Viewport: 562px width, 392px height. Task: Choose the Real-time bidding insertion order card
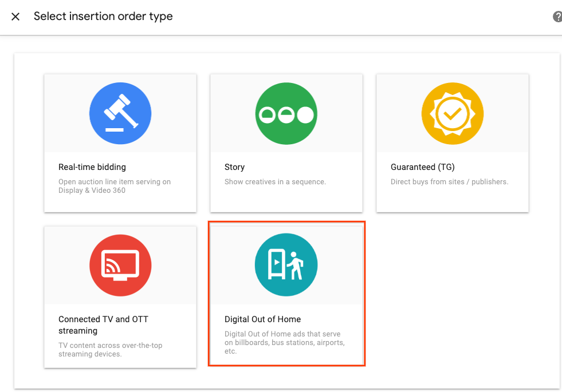click(x=120, y=142)
